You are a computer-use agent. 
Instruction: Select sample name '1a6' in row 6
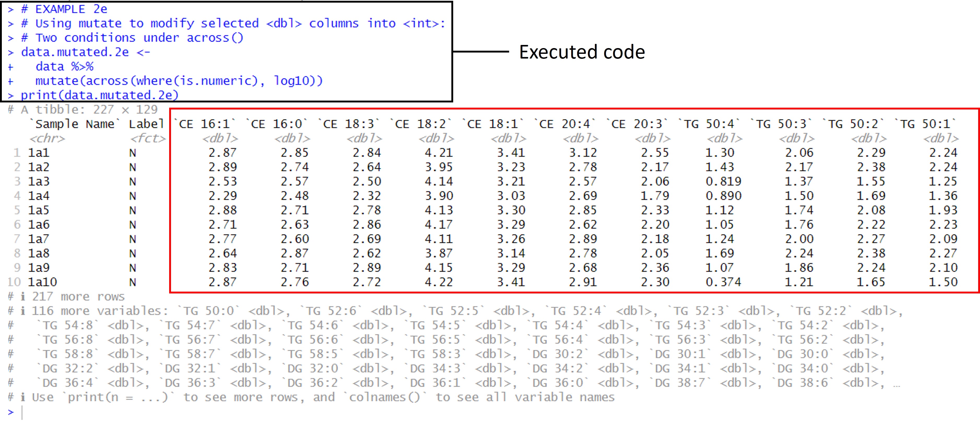point(38,225)
